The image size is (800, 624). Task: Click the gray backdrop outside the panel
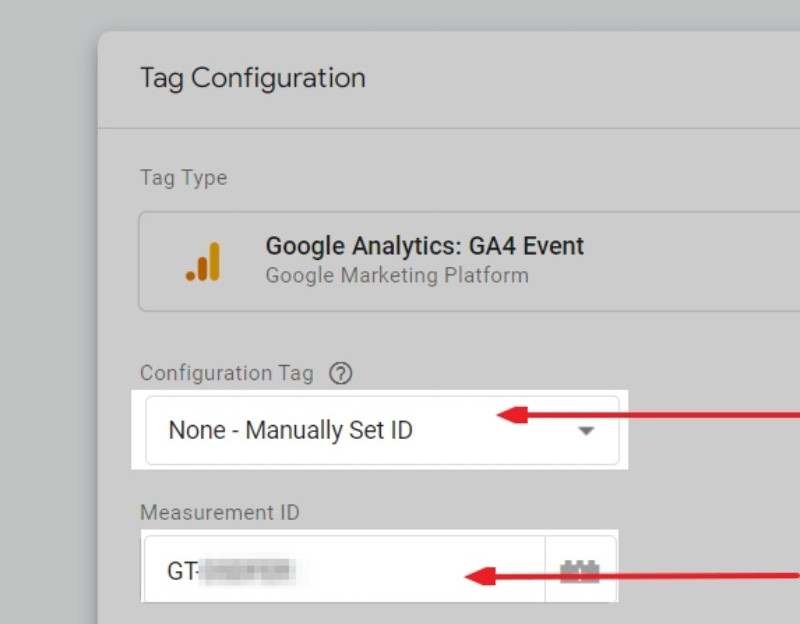[45, 300]
